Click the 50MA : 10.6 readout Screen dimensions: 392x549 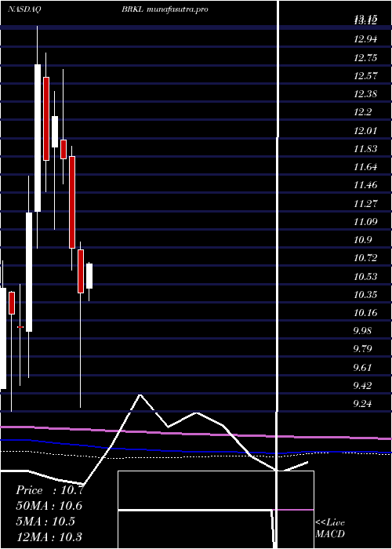(x=49, y=506)
